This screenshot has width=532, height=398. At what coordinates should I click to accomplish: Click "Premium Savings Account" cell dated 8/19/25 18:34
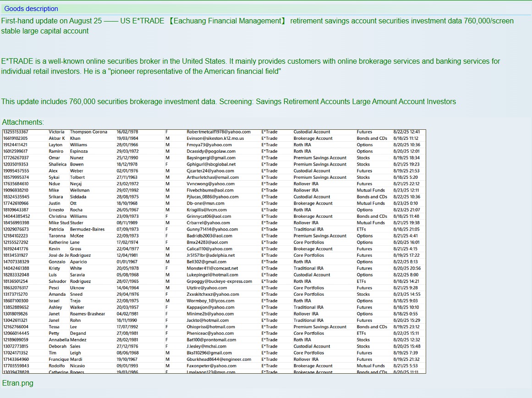pyautogui.click(x=320, y=158)
